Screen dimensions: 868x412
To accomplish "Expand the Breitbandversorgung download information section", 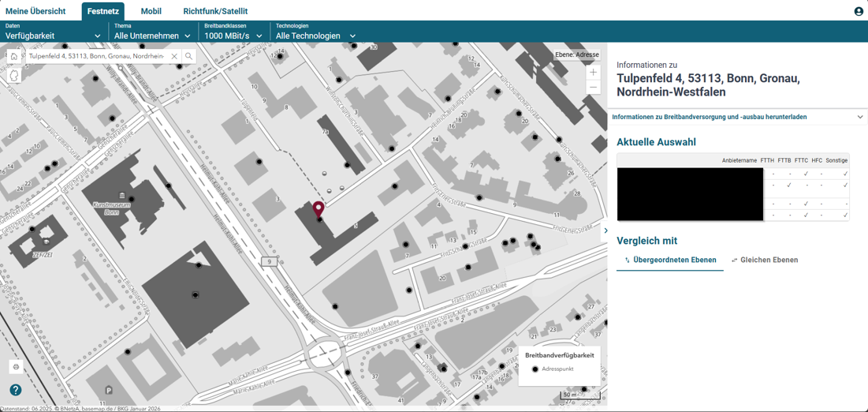I will pyautogui.click(x=737, y=117).
